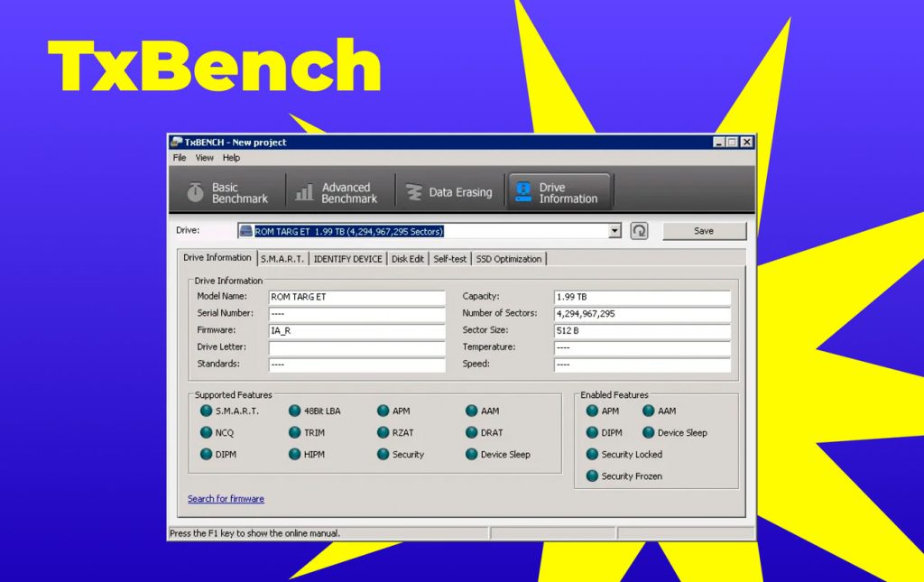Go to the Advanced Benchmark section
This screenshot has height=582, width=924.
pyautogui.click(x=338, y=192)
